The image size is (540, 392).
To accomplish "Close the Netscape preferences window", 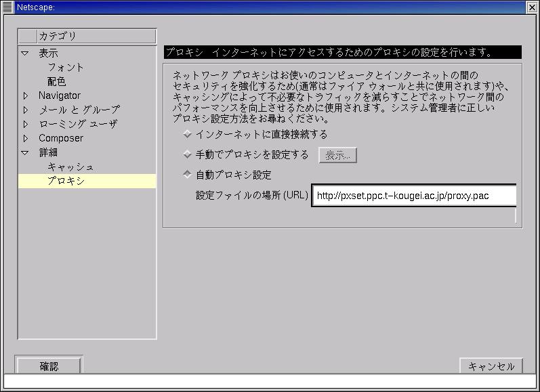I will click(532, 7).
